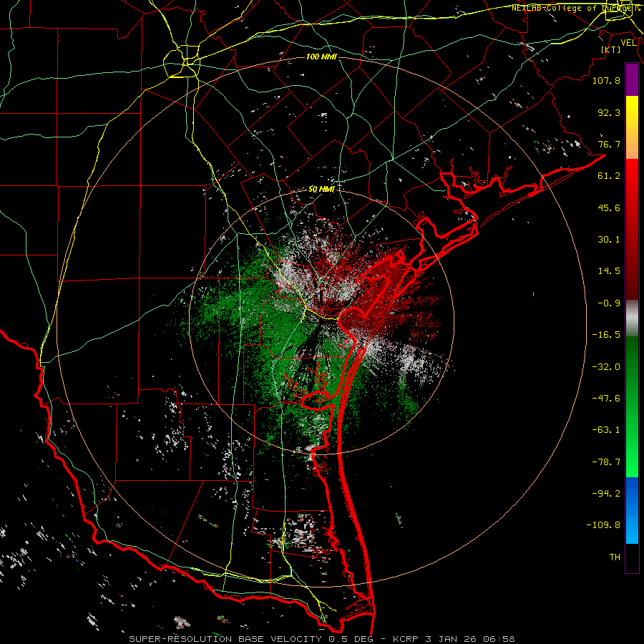Click the 14.5 velocity scale value

(609, 271)
